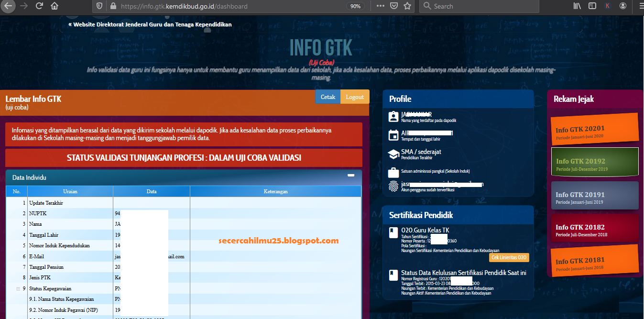Select the Tanggal Pensiun row label
The image size is (644, 319).
46,267
